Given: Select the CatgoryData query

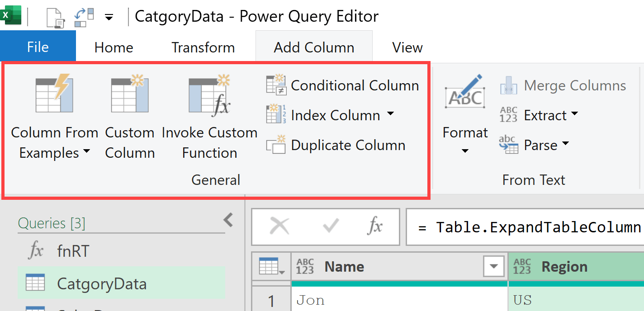Looking at the screenshot, I should click(121, 283).
